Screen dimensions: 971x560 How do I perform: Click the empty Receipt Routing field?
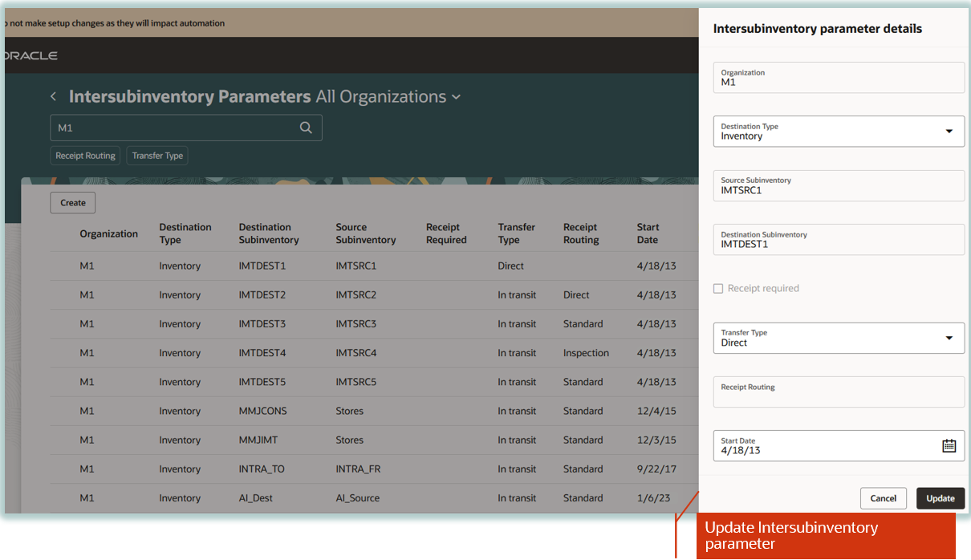click(839, 392)
